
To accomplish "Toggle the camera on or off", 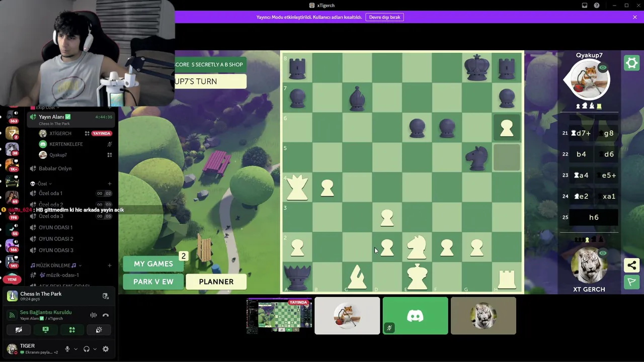I will click(x=19, y=330).
